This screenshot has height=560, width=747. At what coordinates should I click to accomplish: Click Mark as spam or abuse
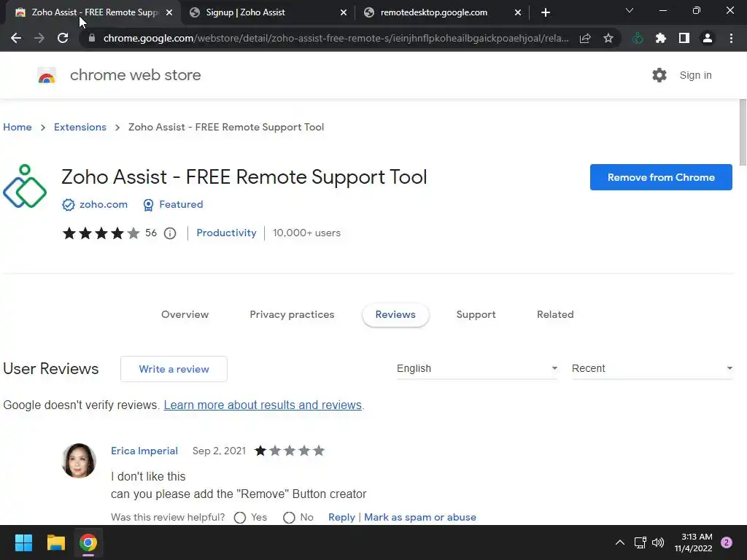pyautogui.click(x=419, y=517)
